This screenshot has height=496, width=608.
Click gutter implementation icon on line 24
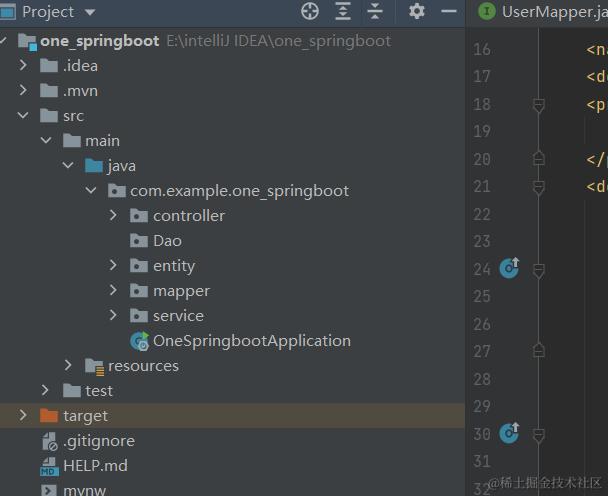[509, 267]
